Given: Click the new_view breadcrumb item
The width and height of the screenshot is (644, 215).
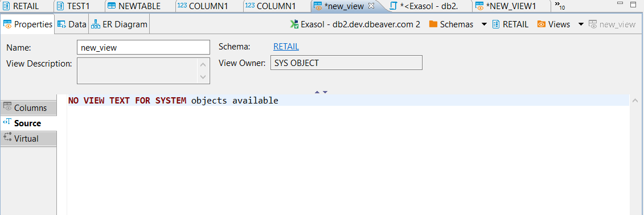Looking at the screenshot, I should pyautogui.click(x=612, y=24).
